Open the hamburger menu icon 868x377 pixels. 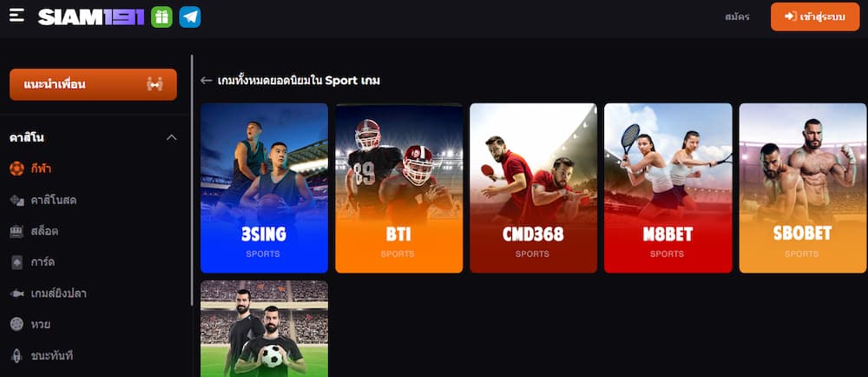[16, 15]
